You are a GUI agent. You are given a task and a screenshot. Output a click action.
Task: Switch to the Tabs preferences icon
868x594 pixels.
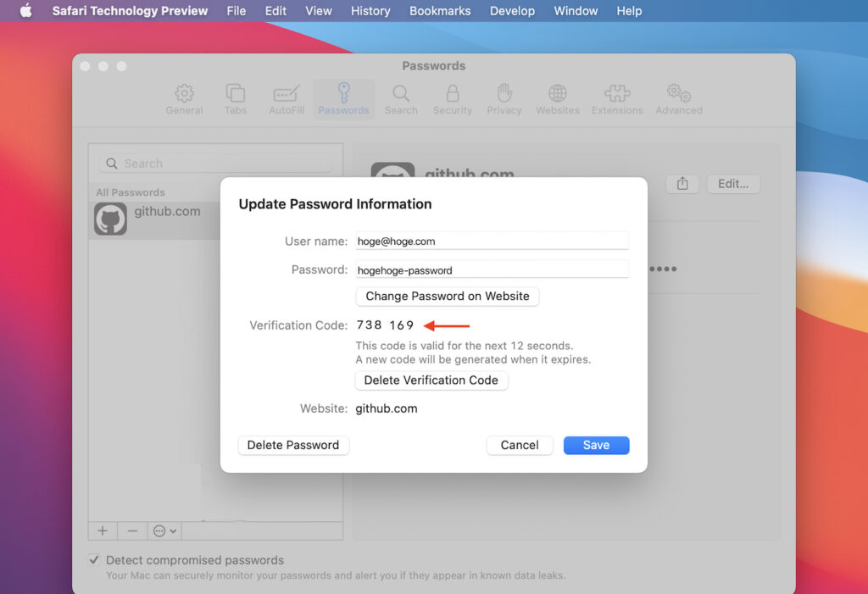[x=236, y=99]
